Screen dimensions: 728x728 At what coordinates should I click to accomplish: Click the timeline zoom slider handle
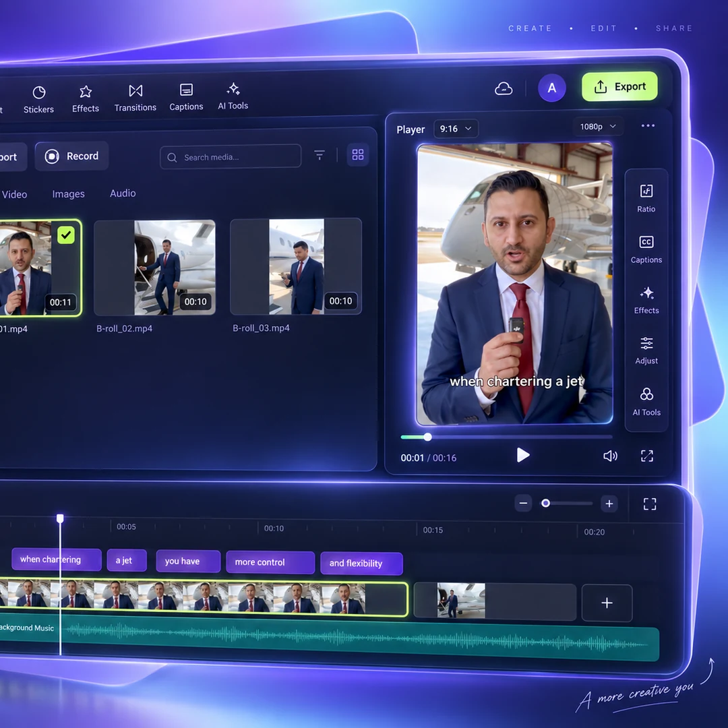(x=546, y=504)
